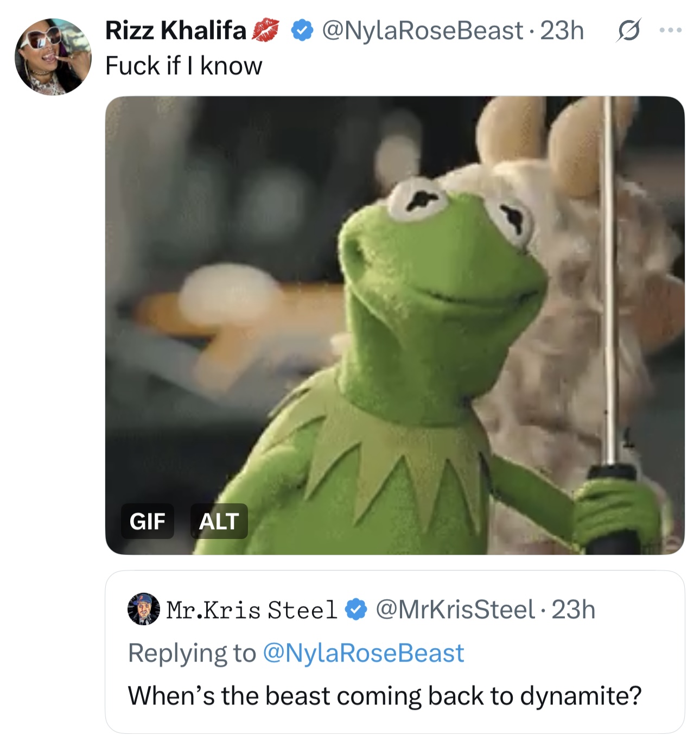700x736 pixels.
Task: Open the "Fuck if I know" post text
Action: point(183,66)
